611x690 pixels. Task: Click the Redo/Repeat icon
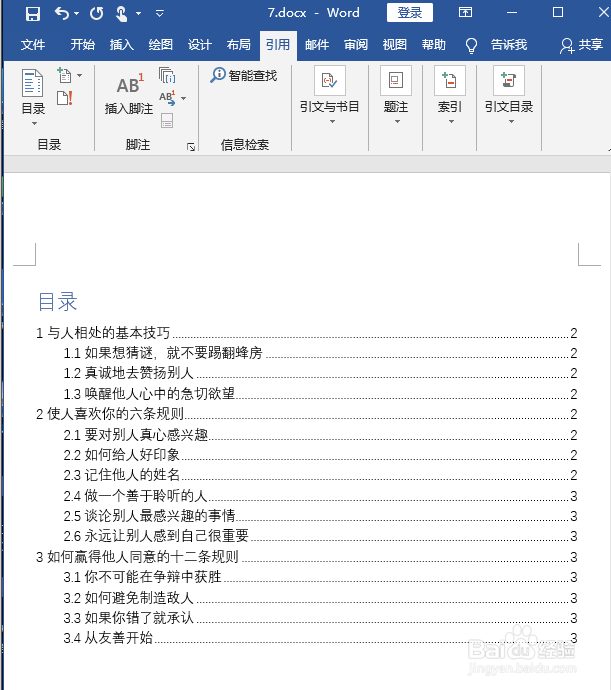tap(96, 14)
